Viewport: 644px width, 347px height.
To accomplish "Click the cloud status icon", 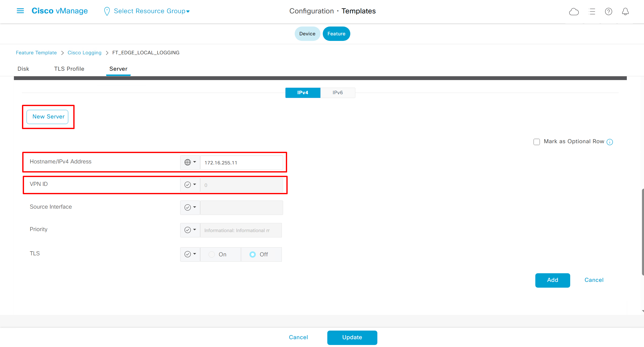I will point(574,12).
